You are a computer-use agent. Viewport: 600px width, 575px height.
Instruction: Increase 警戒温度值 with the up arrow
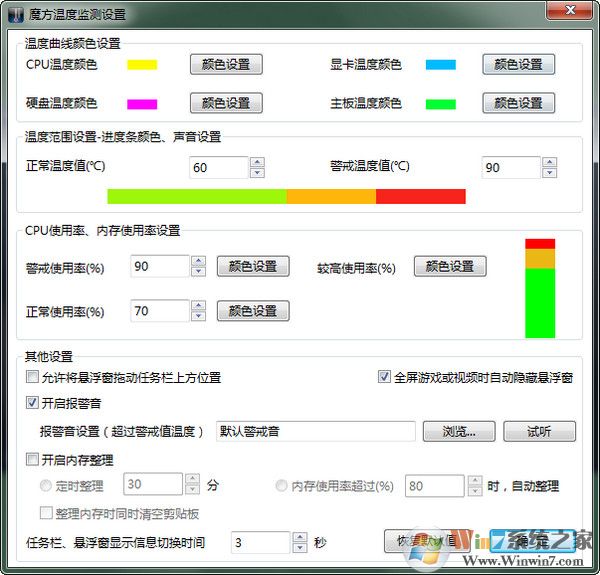point(549,162)
